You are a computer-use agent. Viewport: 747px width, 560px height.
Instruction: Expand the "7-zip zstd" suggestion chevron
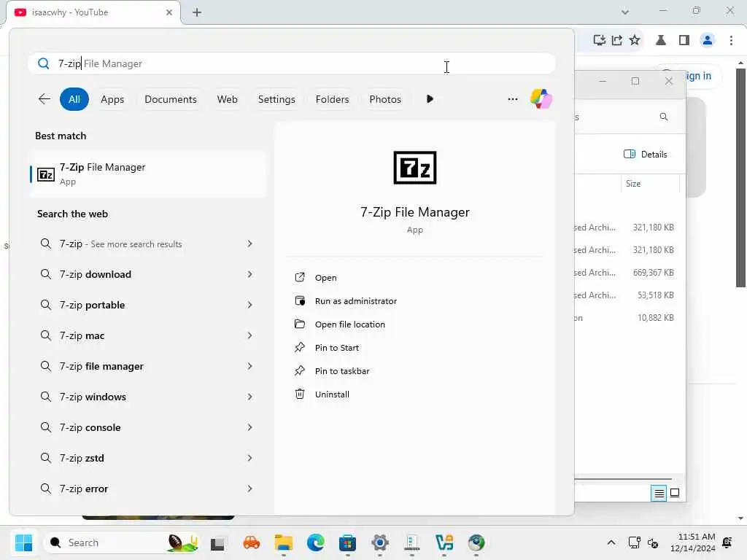[x=249, y=458]
